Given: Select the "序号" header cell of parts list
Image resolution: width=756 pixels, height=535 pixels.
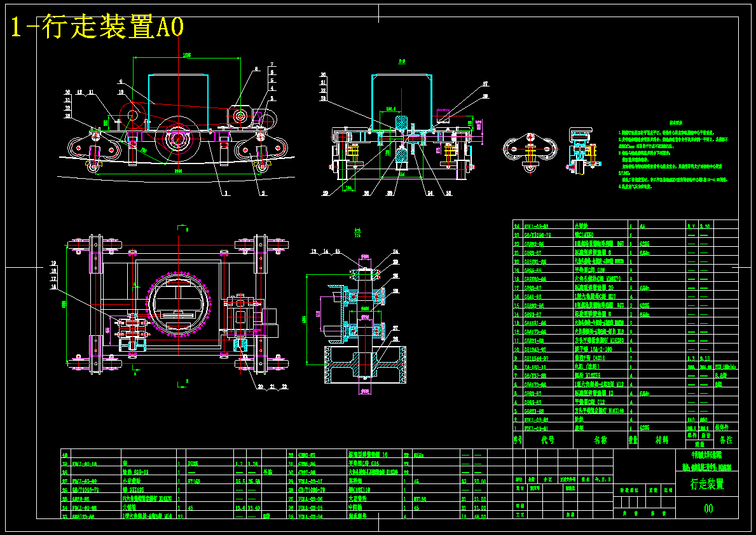Looking at the screenshot, I should [518, 440].
